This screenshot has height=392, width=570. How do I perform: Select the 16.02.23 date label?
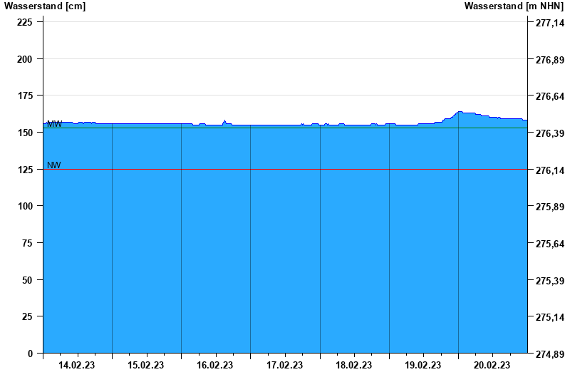pos(215,365)
